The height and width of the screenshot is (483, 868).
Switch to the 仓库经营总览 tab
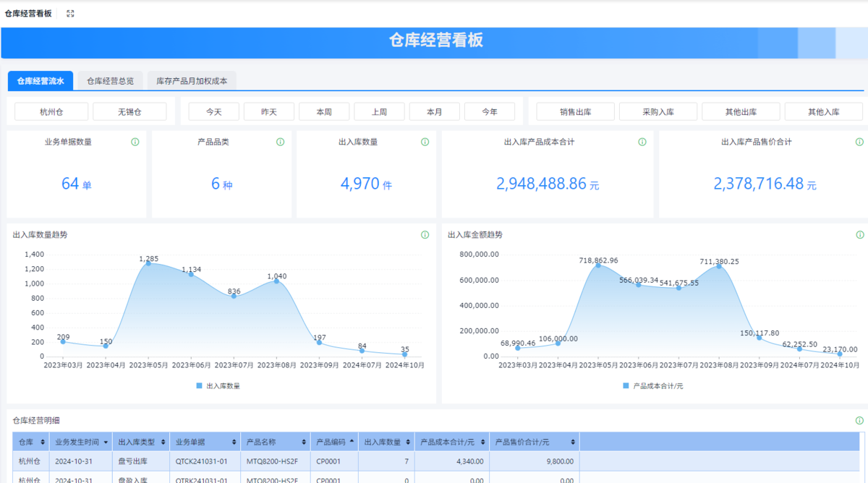[110, 81]
